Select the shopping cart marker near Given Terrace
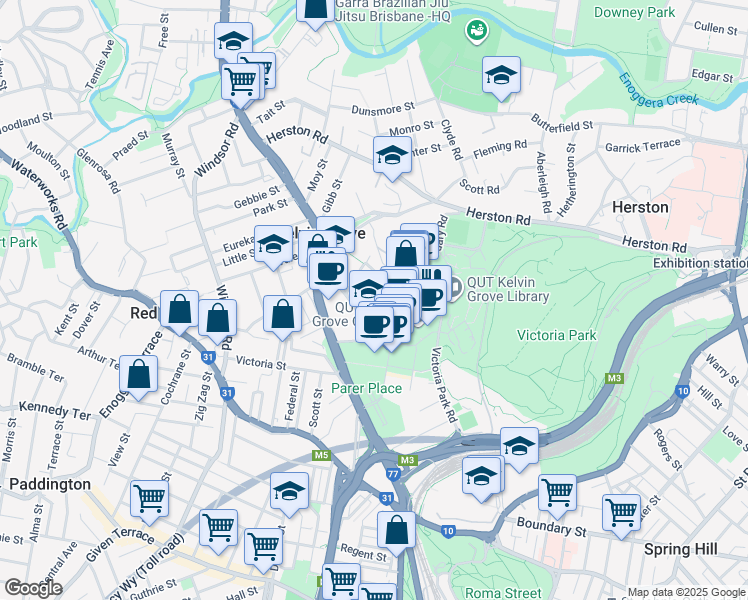 click(x=149, y=501)
